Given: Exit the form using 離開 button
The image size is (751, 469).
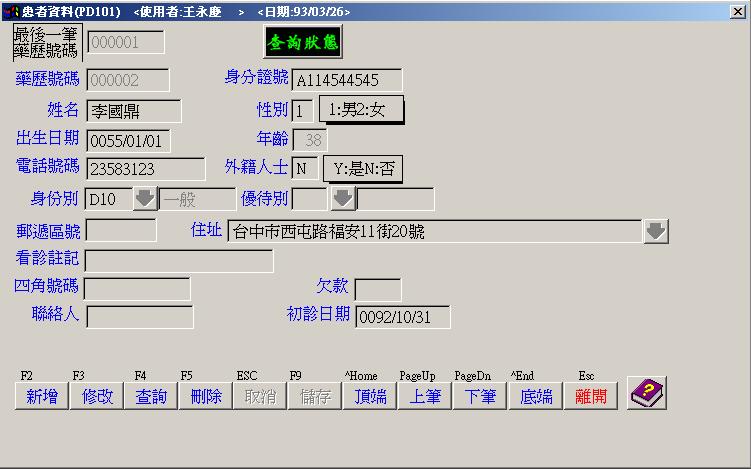Looking at the screenshot, I should coord(591,396).
